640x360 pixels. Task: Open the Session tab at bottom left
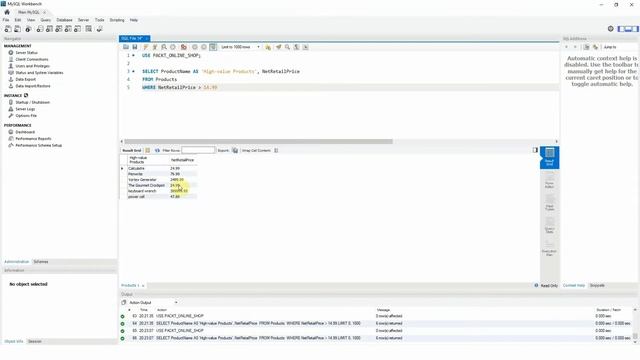35,342
